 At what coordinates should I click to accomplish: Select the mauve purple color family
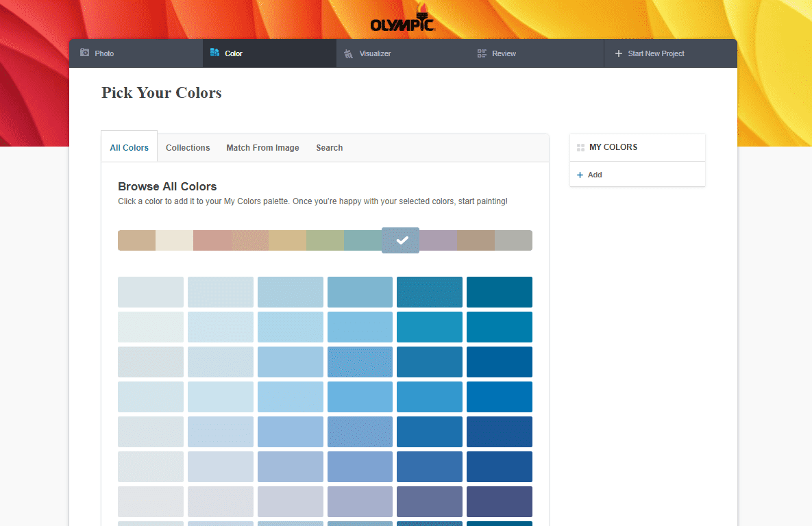click(x=438, y=240)
